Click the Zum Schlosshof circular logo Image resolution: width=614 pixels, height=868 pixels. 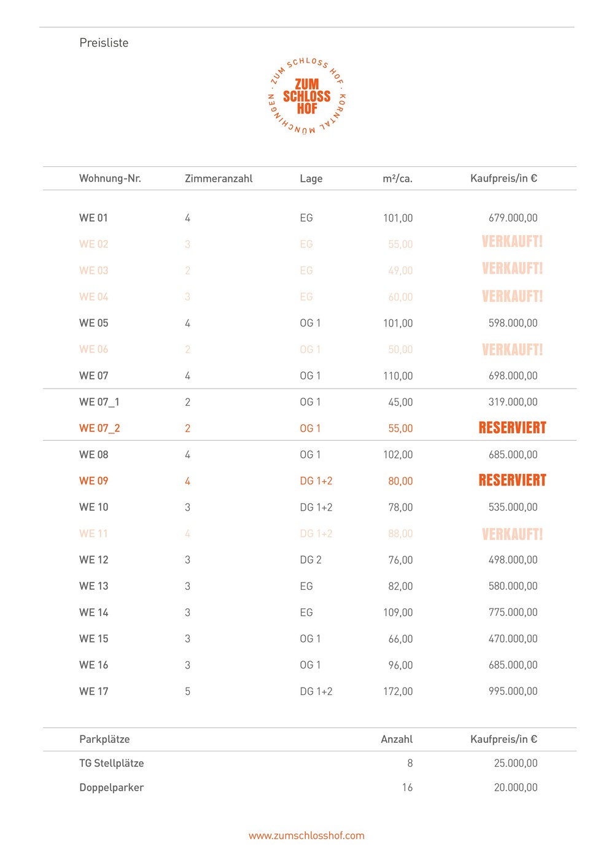coord(307,96)
